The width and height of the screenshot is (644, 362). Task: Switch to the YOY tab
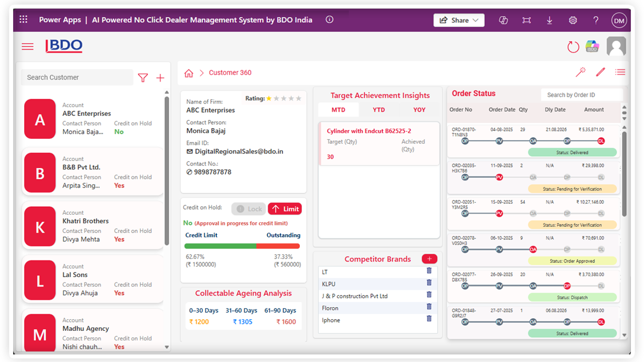419,110
